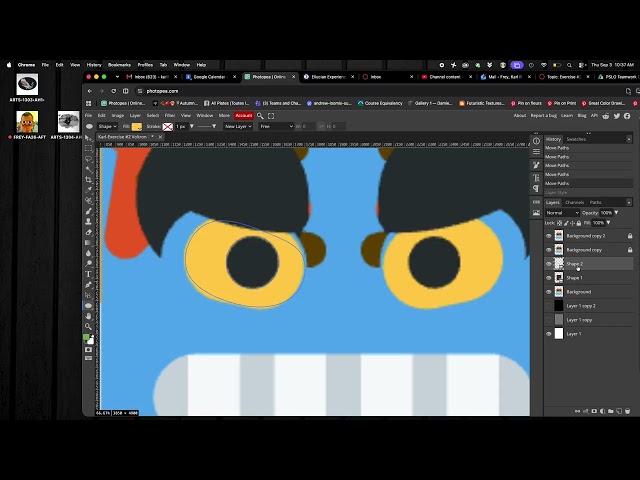Open the Character panel icon
The width and height of the screenshot is (640, 480).
click(536, 178)
